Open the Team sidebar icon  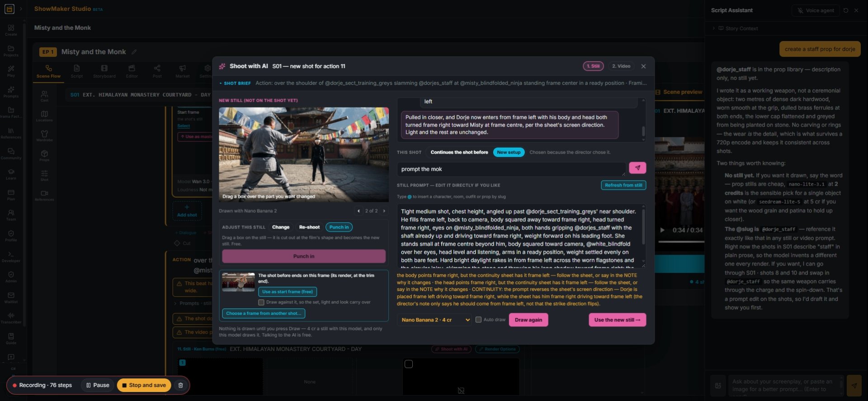coord(11,215)
